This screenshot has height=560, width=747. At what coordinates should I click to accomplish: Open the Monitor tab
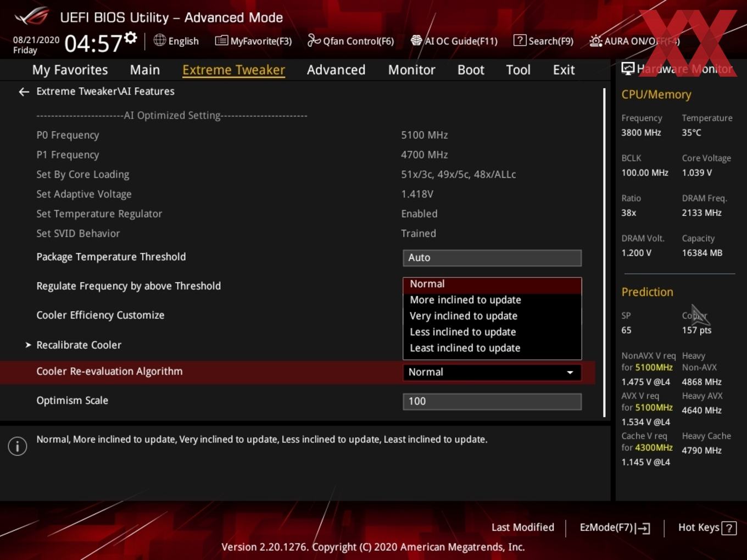pos(412,70)
